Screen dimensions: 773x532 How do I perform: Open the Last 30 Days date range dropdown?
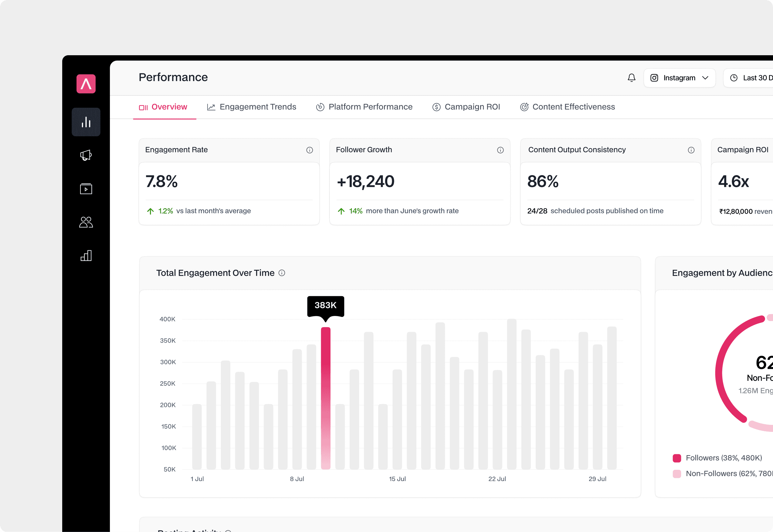coord(750,78)
